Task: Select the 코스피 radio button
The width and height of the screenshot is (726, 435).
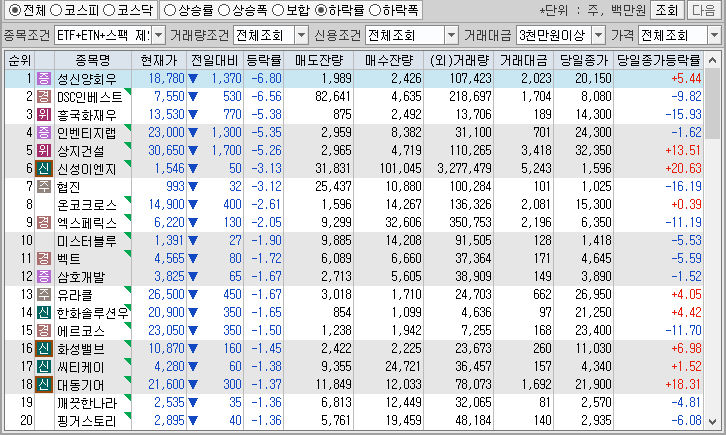Action: tap(55, 10)
